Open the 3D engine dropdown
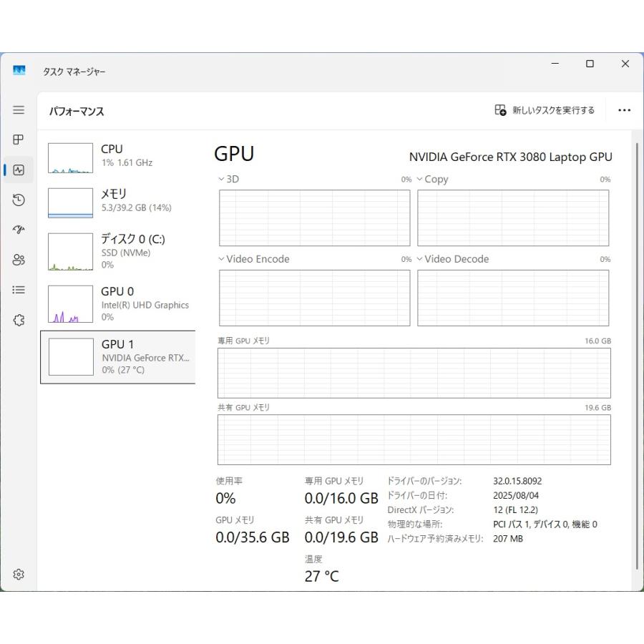 (228, 179)
